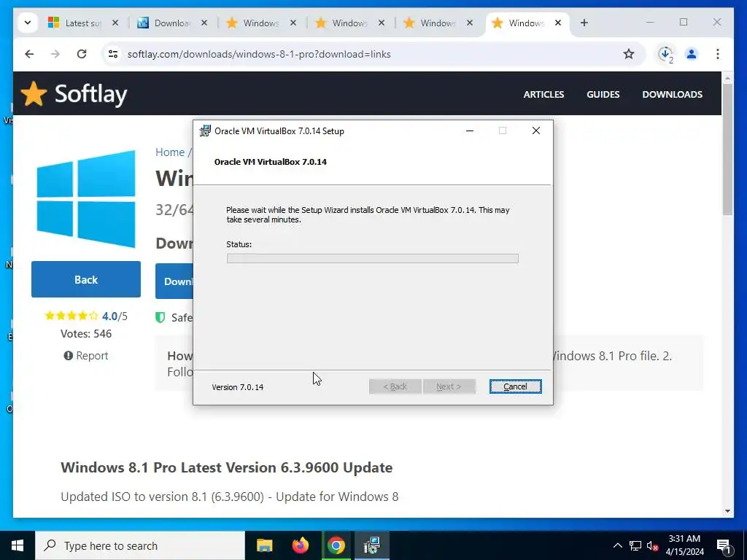This screenshot has height=560, width=747.
Task: Click the Softlay star logo icon
Action: click(x=34, y=94)
